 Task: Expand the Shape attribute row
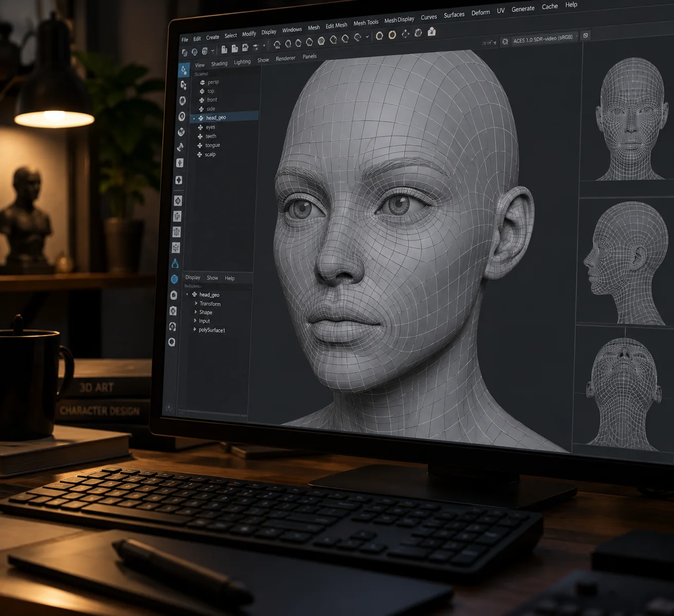[196, 312]
